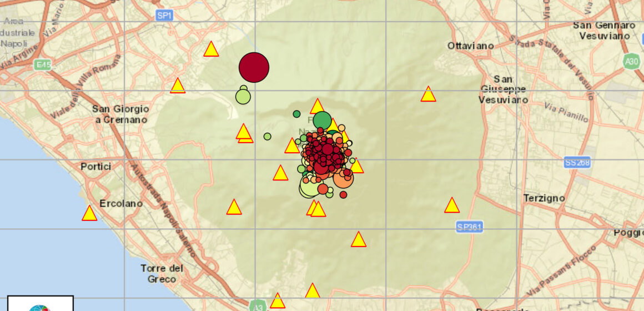Select the station triangle just west of the red cluster
644x311 pixels.
pyautogui.click(x=292, y=146)
